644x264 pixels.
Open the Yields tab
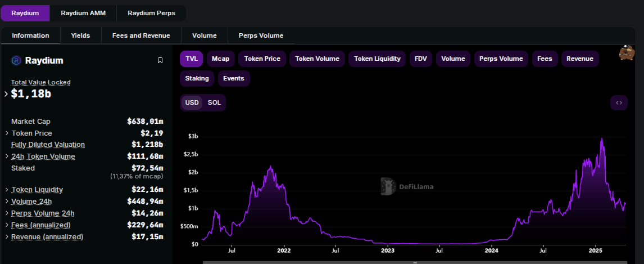coord(80,36)
